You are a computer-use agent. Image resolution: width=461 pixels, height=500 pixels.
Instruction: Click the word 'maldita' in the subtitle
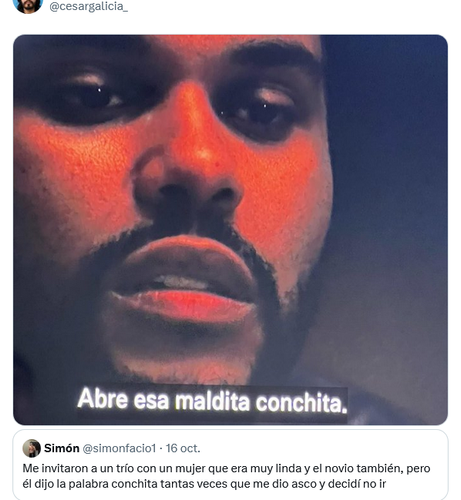coord(212,401)
